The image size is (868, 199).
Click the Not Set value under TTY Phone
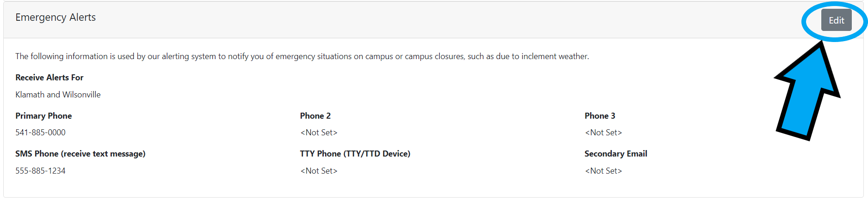319,171
